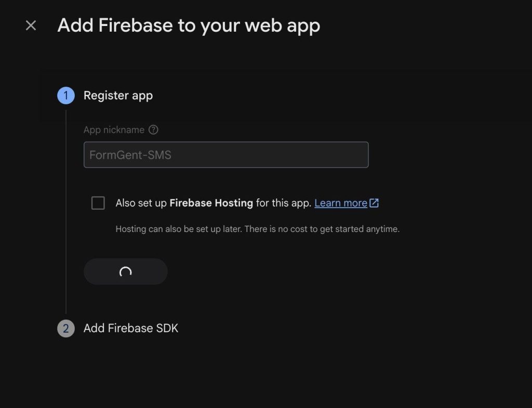Toggle hosting via the Also set up label
This screenshot has height=408, width=532.
click(141, 203)
